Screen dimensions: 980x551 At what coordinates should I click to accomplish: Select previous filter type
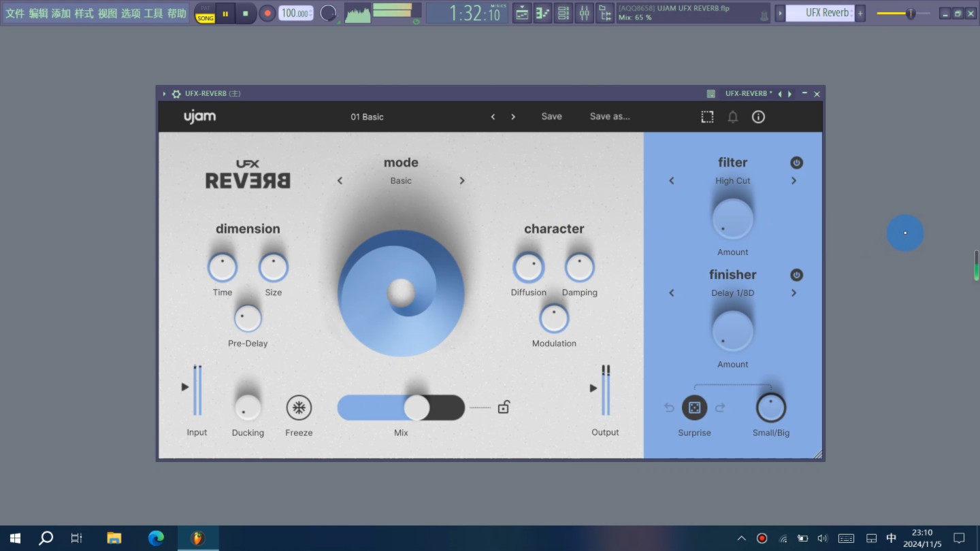click(x=672, y=181)
